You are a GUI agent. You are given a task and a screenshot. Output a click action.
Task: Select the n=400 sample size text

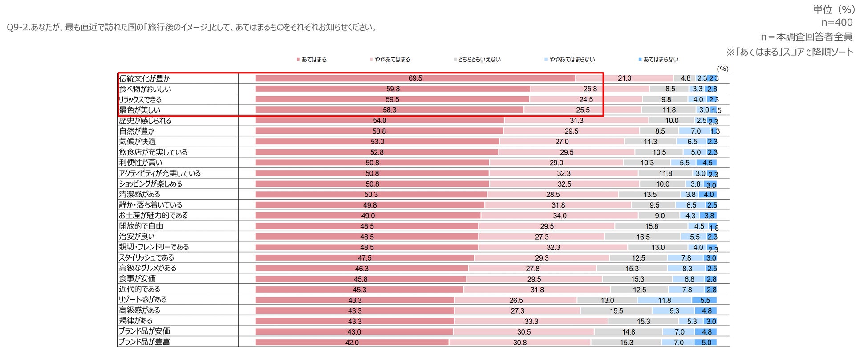pyautogui.click(x=837, y=23)
